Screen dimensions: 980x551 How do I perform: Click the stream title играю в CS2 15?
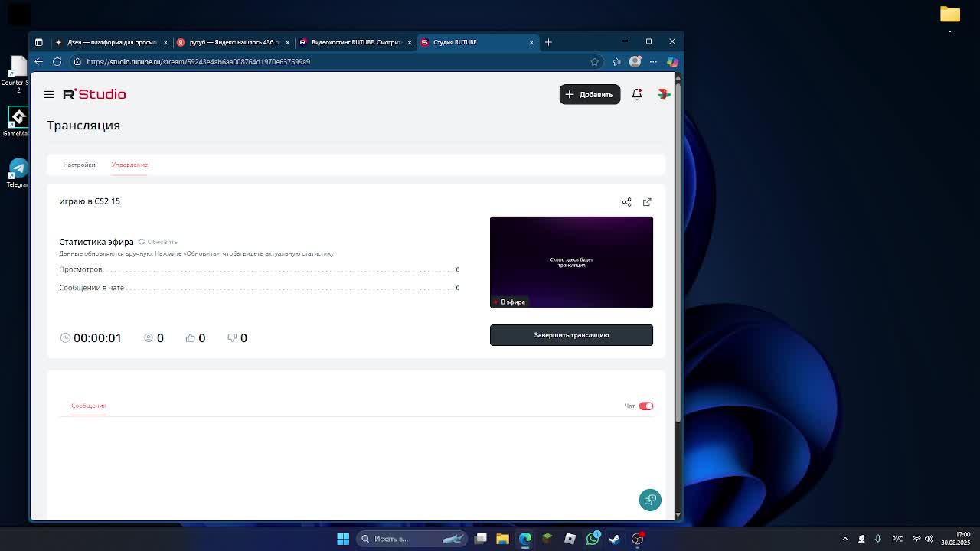(x=90, y=201)
